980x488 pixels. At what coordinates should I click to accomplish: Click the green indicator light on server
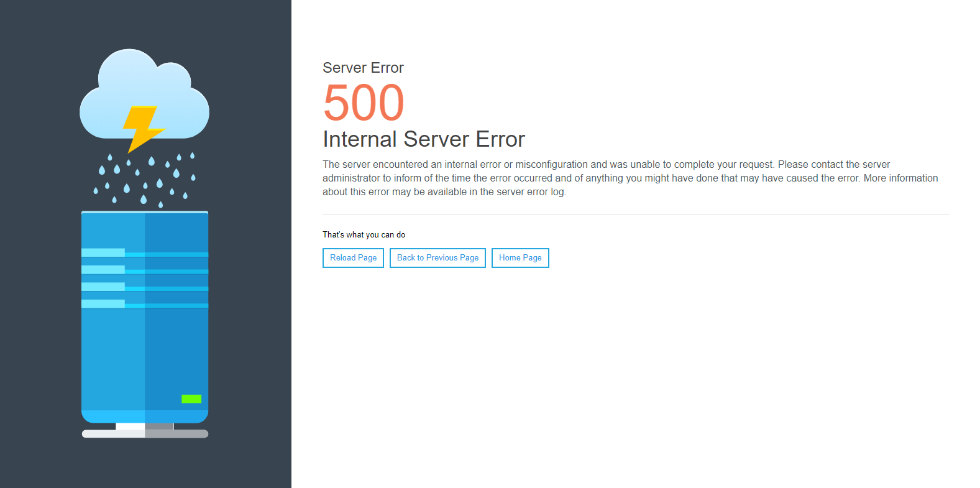pos(191,398)
